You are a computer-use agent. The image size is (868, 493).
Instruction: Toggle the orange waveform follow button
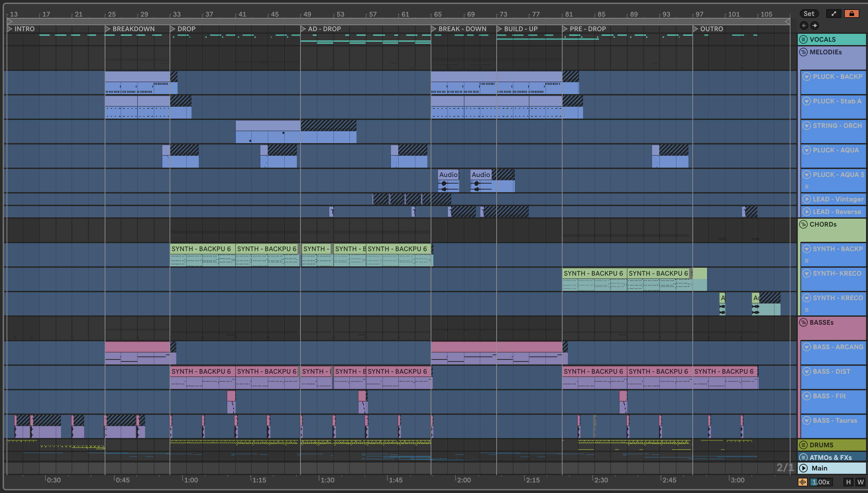click(802, 482)
